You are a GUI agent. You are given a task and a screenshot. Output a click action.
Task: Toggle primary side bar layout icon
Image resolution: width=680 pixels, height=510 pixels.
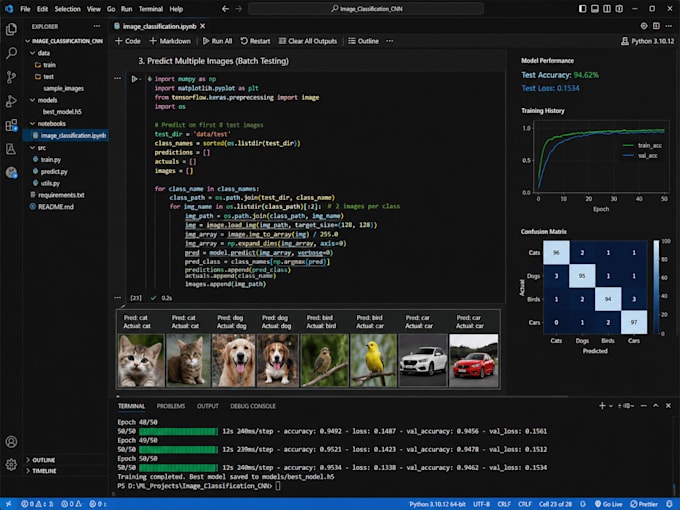pos(582,9)
